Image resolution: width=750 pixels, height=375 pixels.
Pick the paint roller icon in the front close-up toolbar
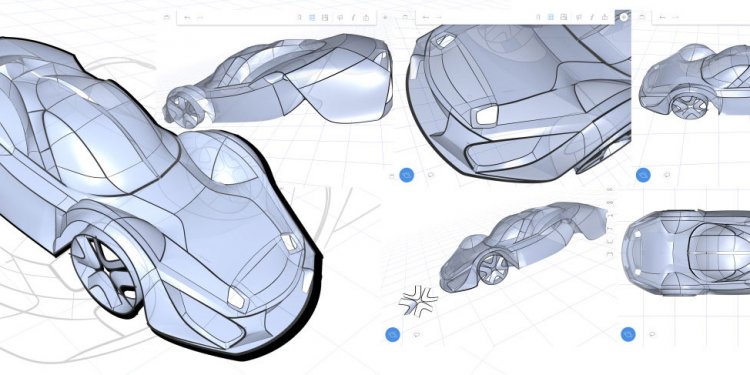(579, 17)
